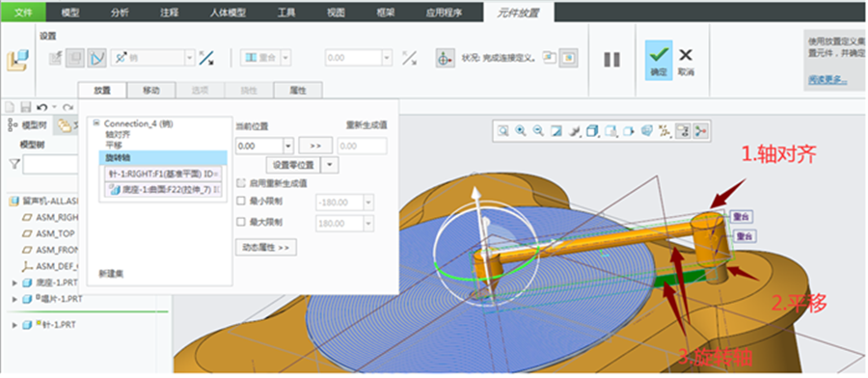Click the 设置零位置 button
The image size is (868, 378).
(x=293, y=165)
